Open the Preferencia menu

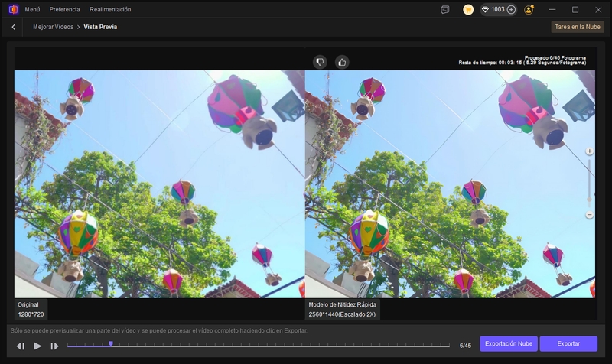tap(64, 10)
